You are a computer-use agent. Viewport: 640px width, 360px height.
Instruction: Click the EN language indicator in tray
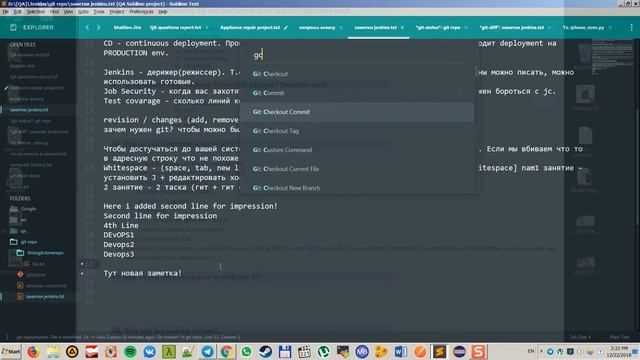[x=531, y=351]
